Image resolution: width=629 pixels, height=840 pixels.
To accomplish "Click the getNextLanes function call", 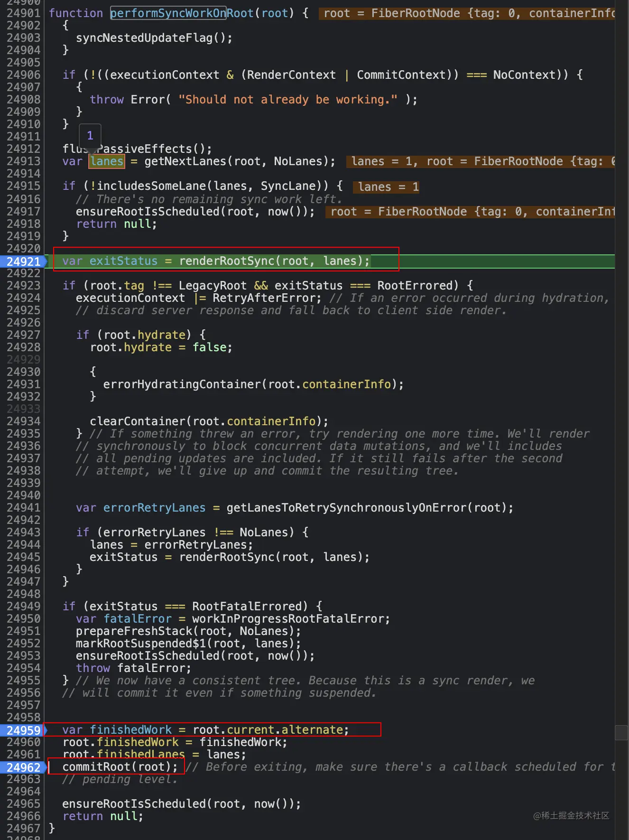I will click(185, 161).
